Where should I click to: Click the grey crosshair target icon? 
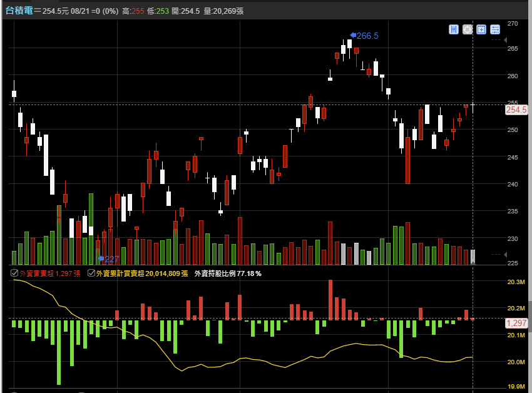pyautogui.click(x=468, y=29)
